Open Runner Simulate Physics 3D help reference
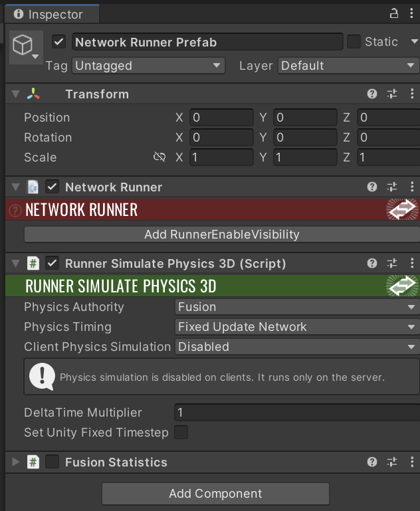The height and width of the screenshot is (511, 420). (372, 263)
